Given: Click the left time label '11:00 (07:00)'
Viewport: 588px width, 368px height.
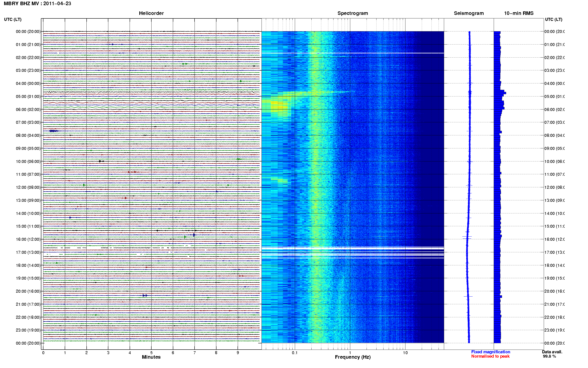Looking at the screenshot, I should pyautogui.click(x=28, y=174).
